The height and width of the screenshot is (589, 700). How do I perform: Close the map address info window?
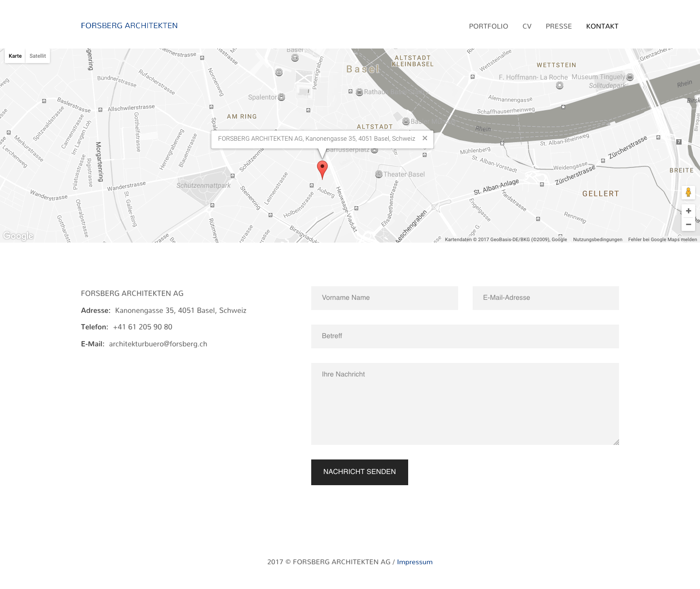[x=425, y=138]
